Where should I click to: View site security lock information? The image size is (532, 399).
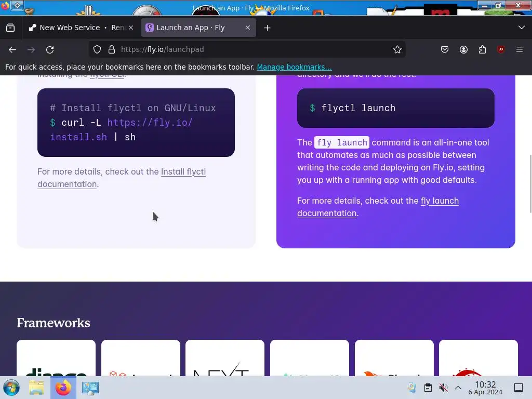click(x=112, y=49)
